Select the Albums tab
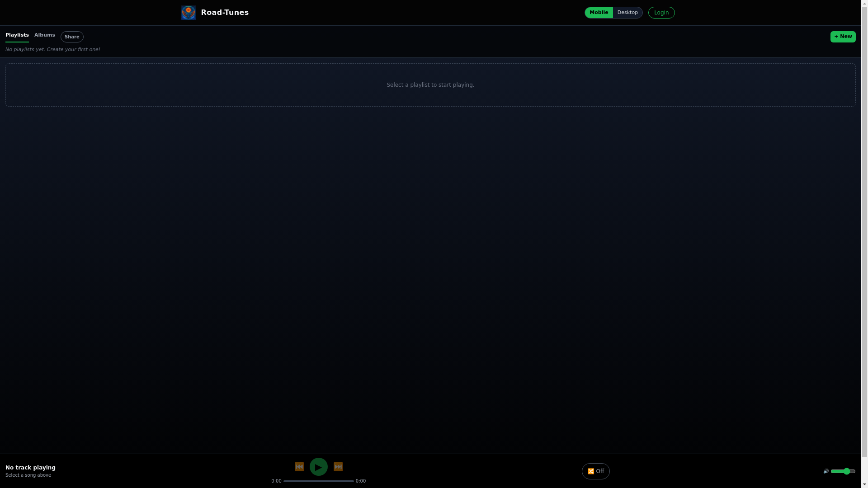This screenshot has width=868, height=488. (x=45, y=36)
